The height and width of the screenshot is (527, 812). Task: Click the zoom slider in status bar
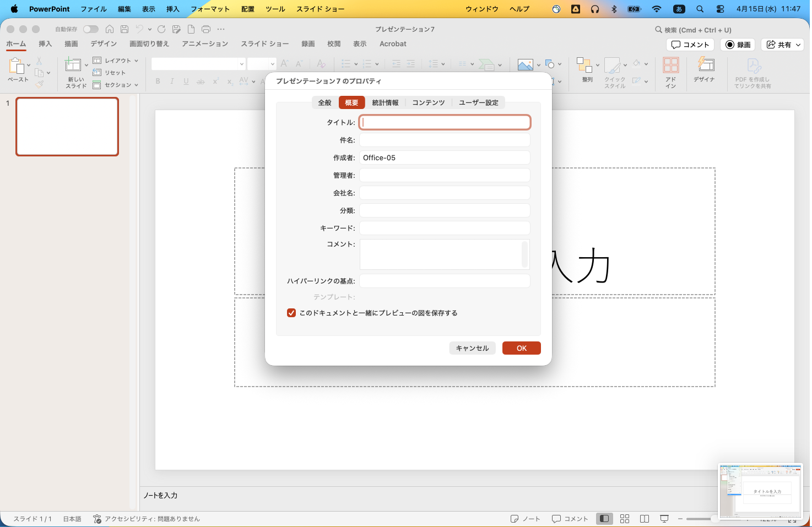point(700,519)
